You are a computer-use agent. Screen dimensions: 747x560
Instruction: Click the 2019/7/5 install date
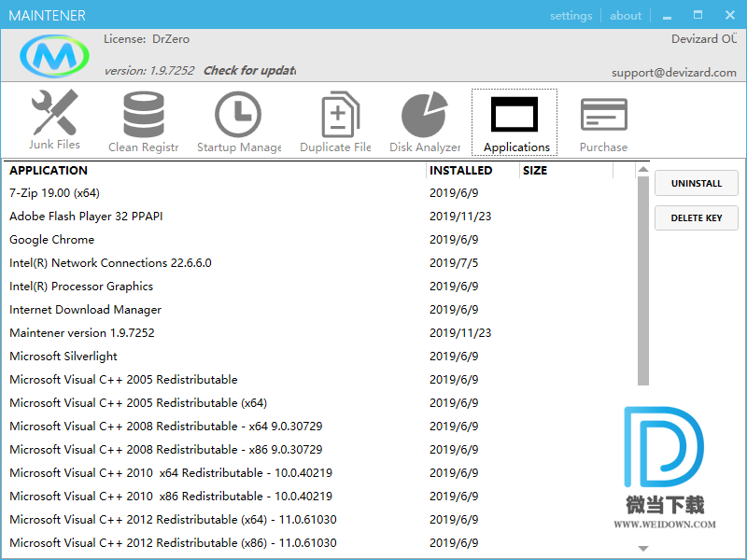click(x=454, y=263)
